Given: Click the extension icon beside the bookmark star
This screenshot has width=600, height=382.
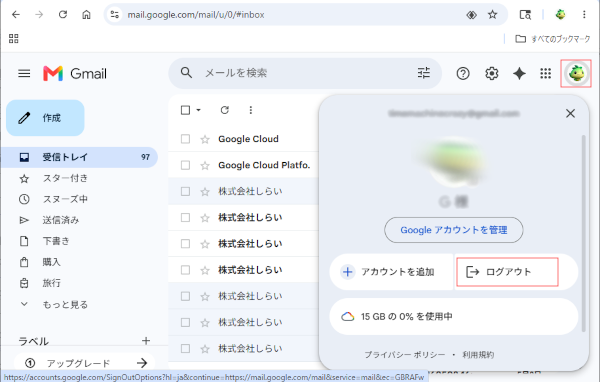Looking at the screenshot, I should (471, 15).
